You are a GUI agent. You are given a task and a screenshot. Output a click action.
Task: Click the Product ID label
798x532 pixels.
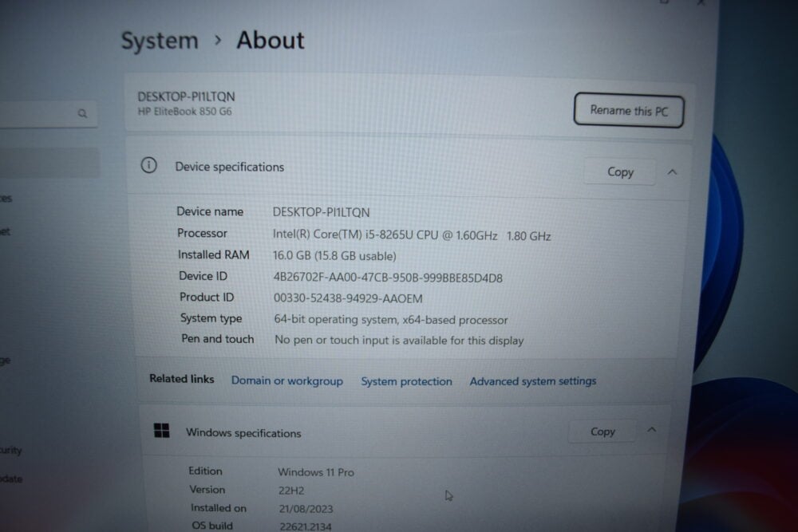pyautogui.click(x=207, y=297)
